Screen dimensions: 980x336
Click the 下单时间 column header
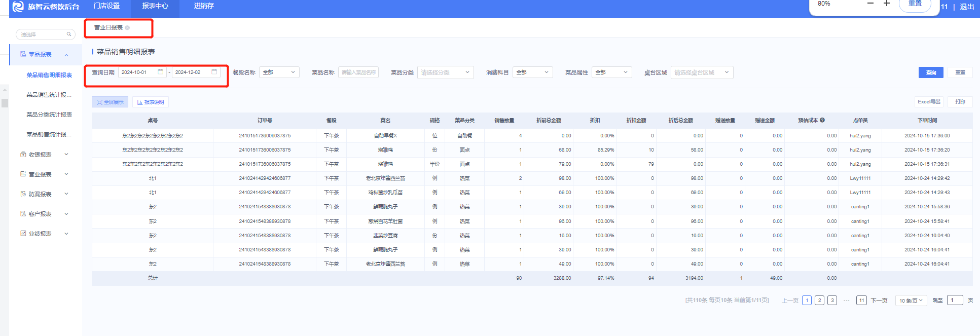927,120
